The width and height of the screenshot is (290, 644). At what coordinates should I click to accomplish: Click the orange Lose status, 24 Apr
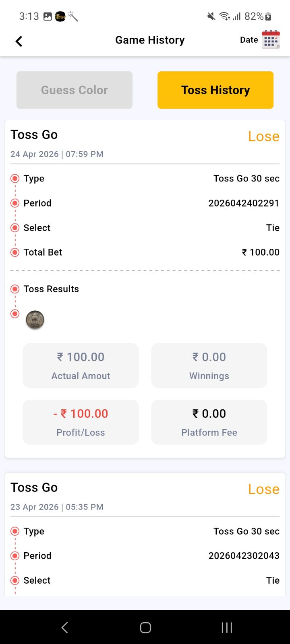(264, 136)
